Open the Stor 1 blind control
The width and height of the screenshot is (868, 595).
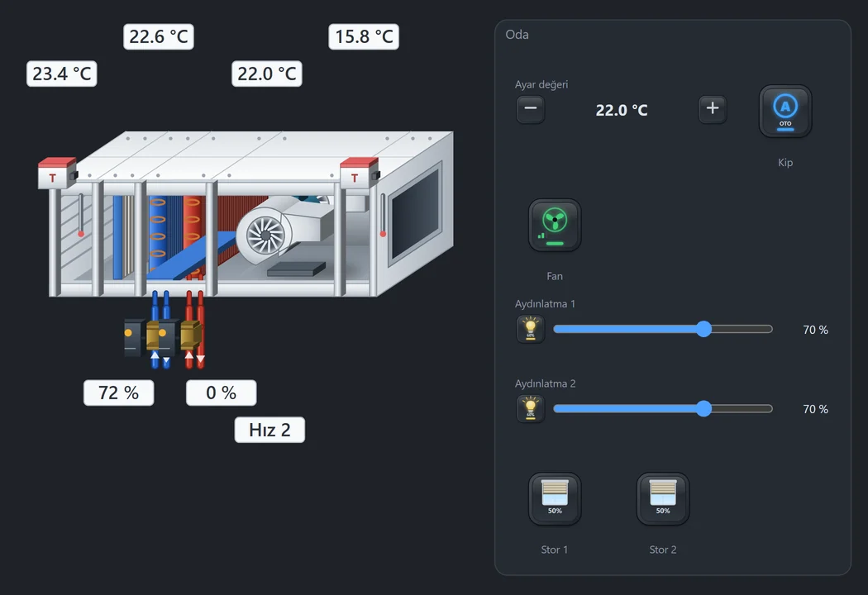click(x=555, y=498)
